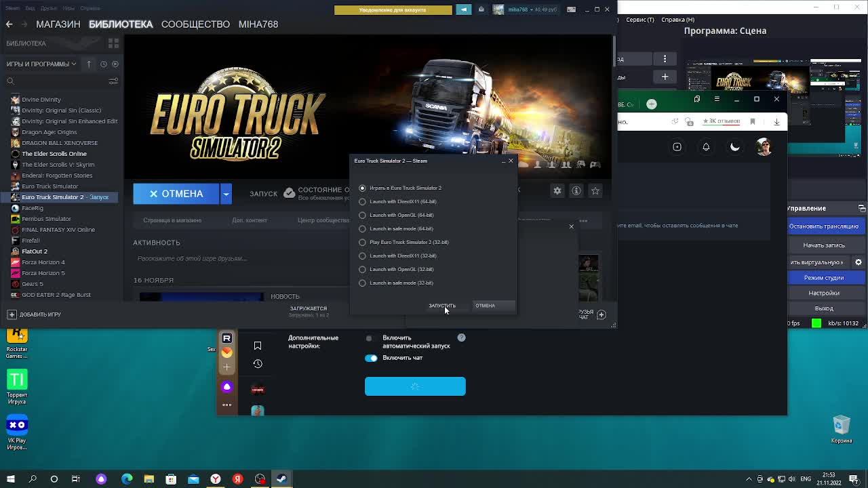Select Forza Horizon 4 in library
This screenshot has height=488, width=868.
(x=43, y=262)
